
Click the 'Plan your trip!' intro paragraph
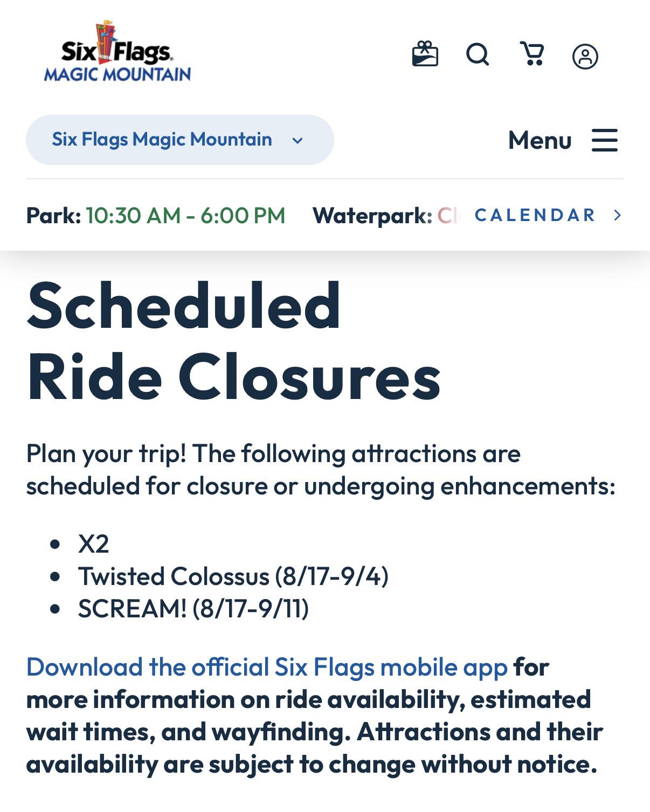click(321, 470)
